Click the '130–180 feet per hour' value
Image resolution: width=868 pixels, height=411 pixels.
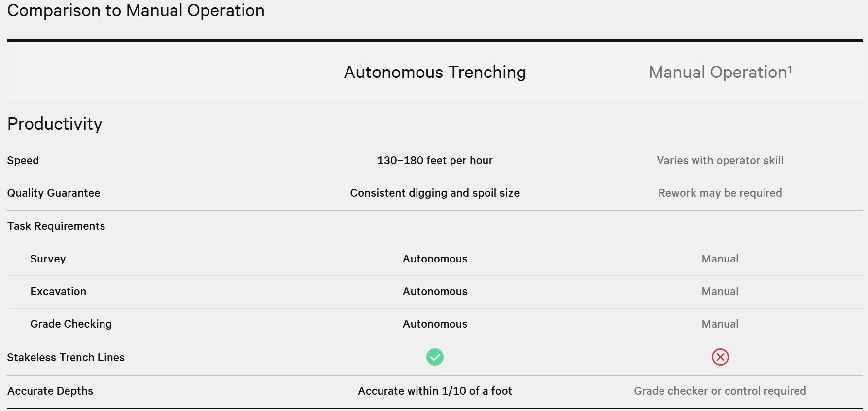(435, 160)
